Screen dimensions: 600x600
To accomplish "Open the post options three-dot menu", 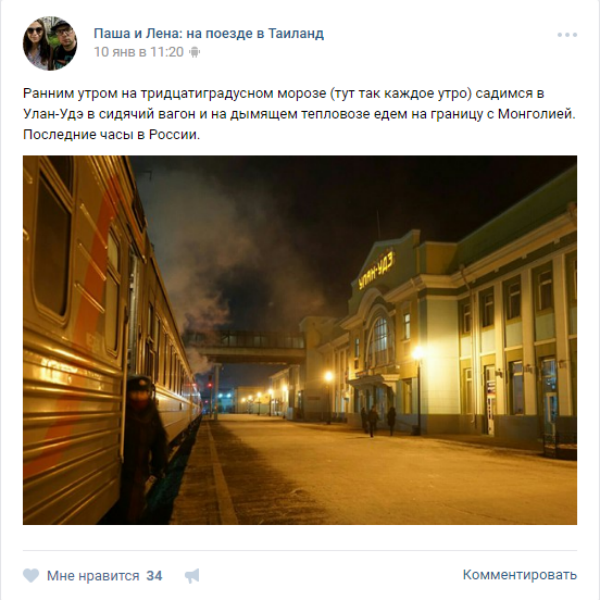I will point(567,35).
